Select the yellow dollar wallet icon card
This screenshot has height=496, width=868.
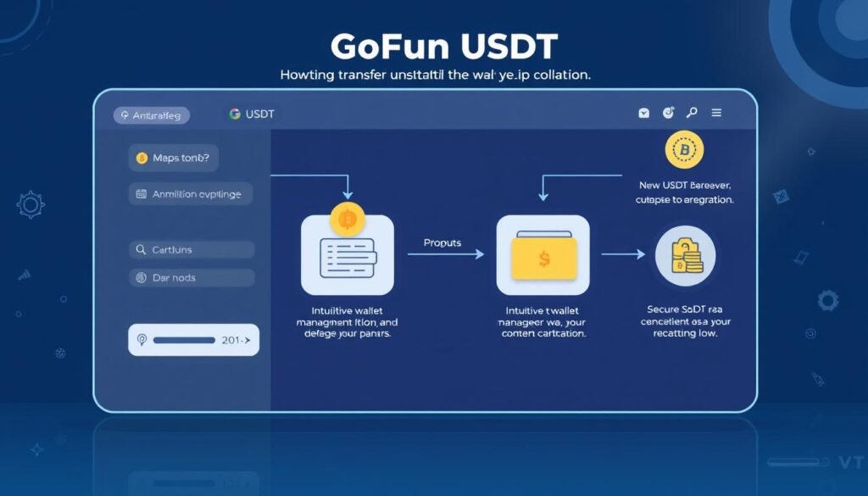[x=542, y=254]
